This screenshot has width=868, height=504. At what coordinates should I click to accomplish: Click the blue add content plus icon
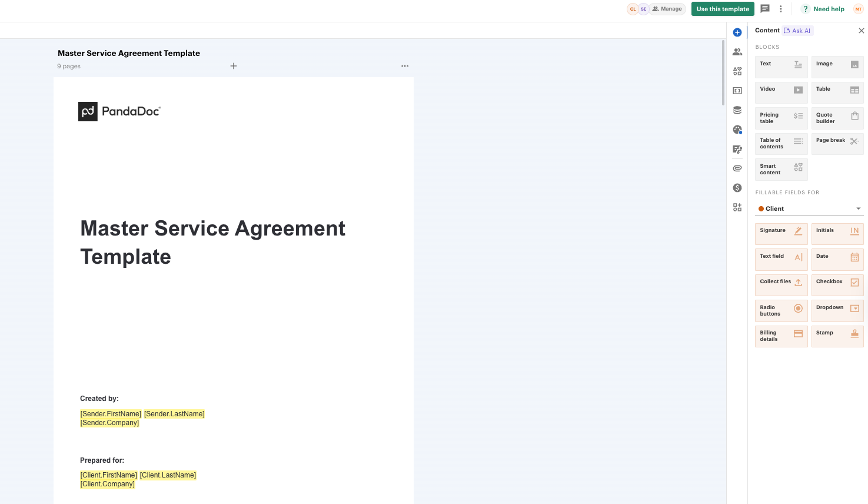[737, 32]
